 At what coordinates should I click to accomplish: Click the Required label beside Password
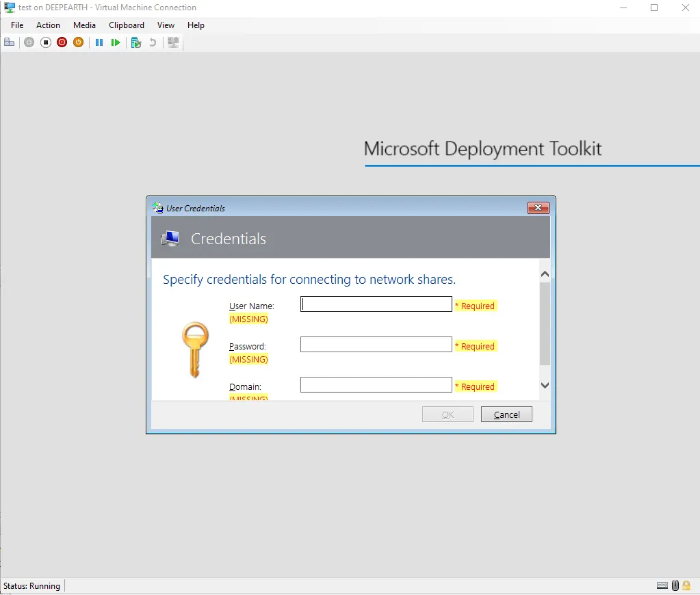476,346
